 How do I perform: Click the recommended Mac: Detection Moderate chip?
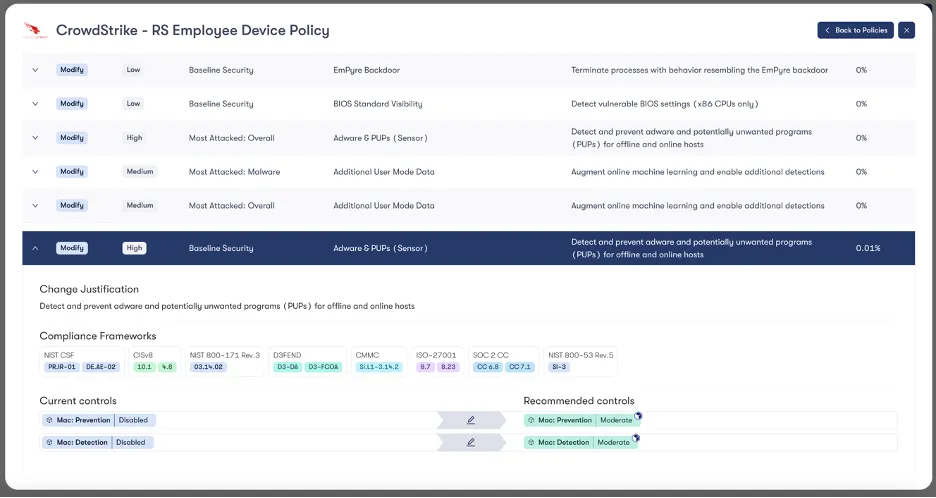tap(579, 442)
